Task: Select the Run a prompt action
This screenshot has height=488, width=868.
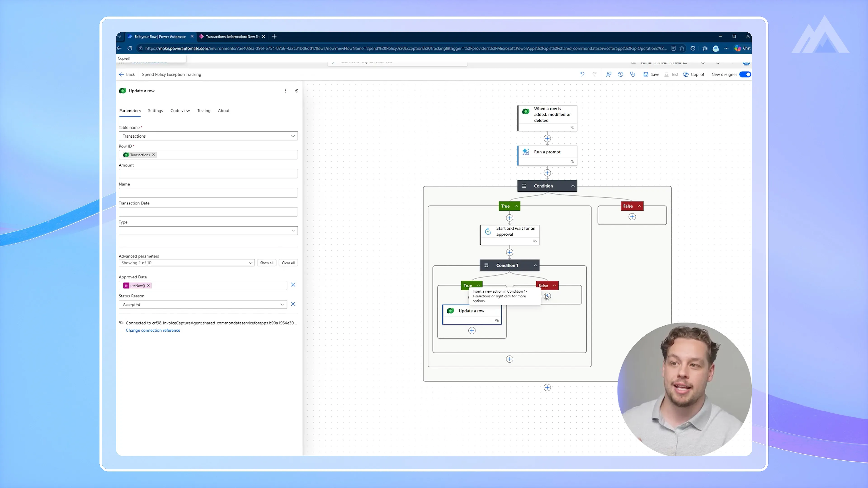Action: click(x=547, y=156)
